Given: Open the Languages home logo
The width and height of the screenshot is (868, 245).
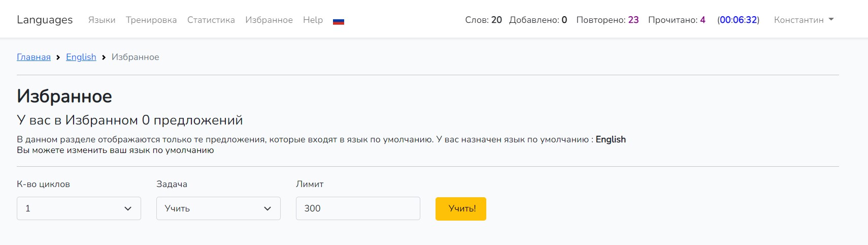Looking at the screenshot, I should [x=45, y=20].
